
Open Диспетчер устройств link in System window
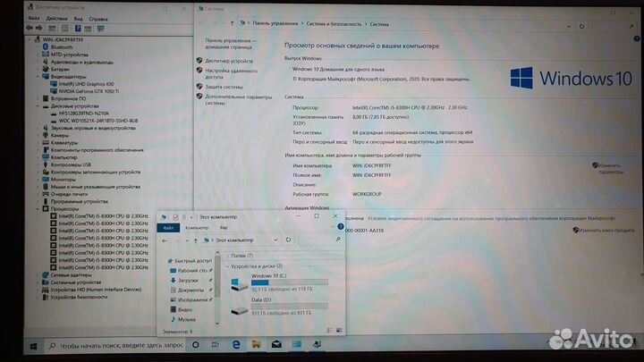point(229,61)
